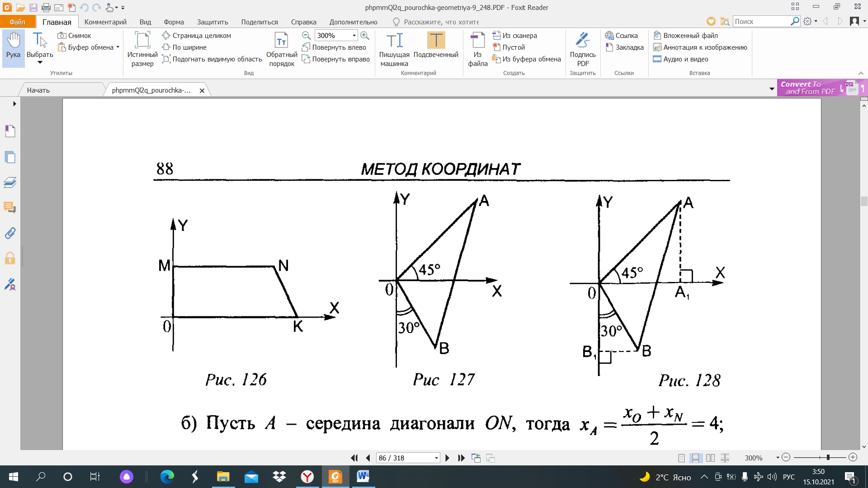868x488 pixels.
Task: Open the Дополнительно ribbon tab
Action: coord(353,22)
